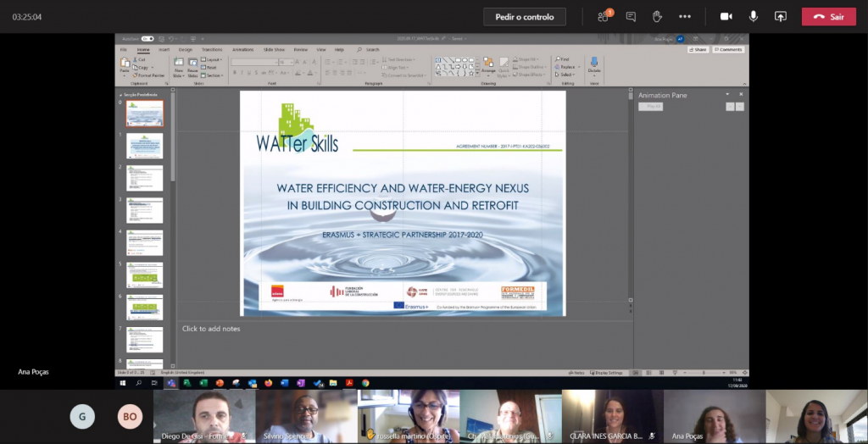Open the Layout dropdown
The width and height of the screenshot is (868, 444).
[211, 59]
